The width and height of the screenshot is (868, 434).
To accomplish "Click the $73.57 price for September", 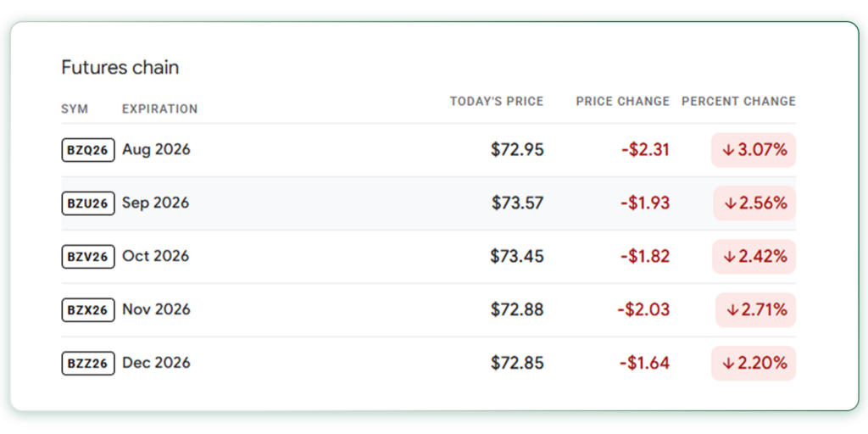I will tap(518, 203).
